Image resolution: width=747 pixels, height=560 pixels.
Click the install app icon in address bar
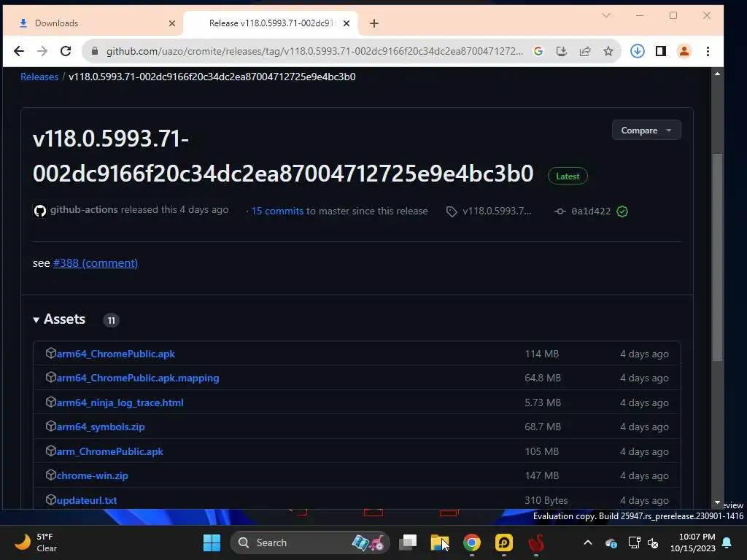562,51
